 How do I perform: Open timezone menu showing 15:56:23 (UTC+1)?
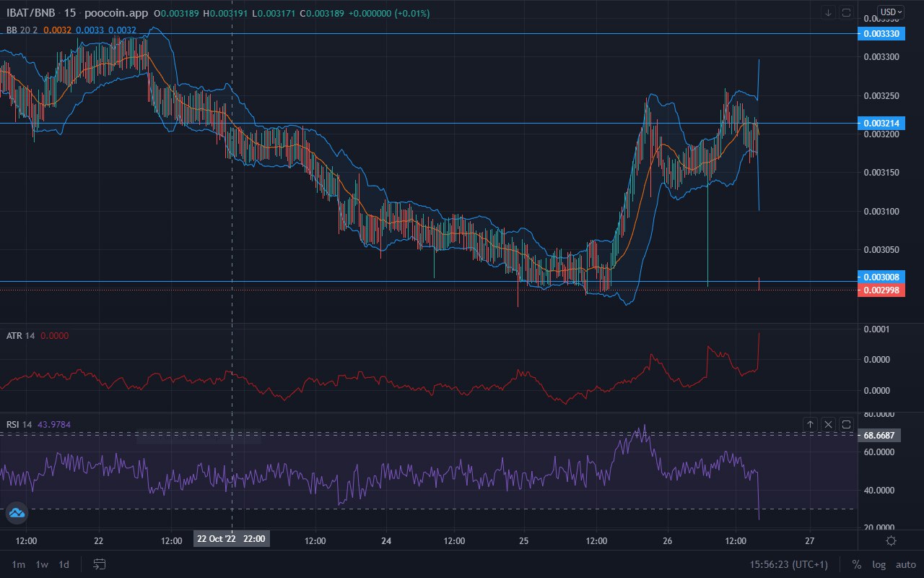tap(789, 564)
